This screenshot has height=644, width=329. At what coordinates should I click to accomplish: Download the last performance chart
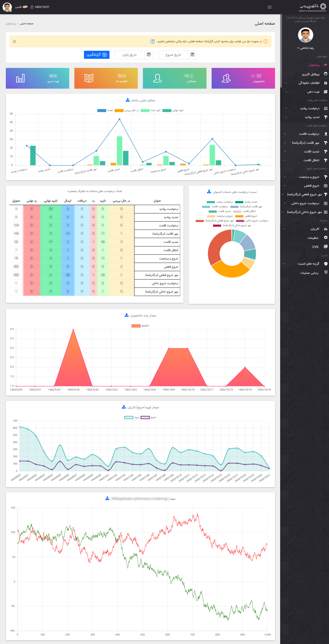coord(107,498)
